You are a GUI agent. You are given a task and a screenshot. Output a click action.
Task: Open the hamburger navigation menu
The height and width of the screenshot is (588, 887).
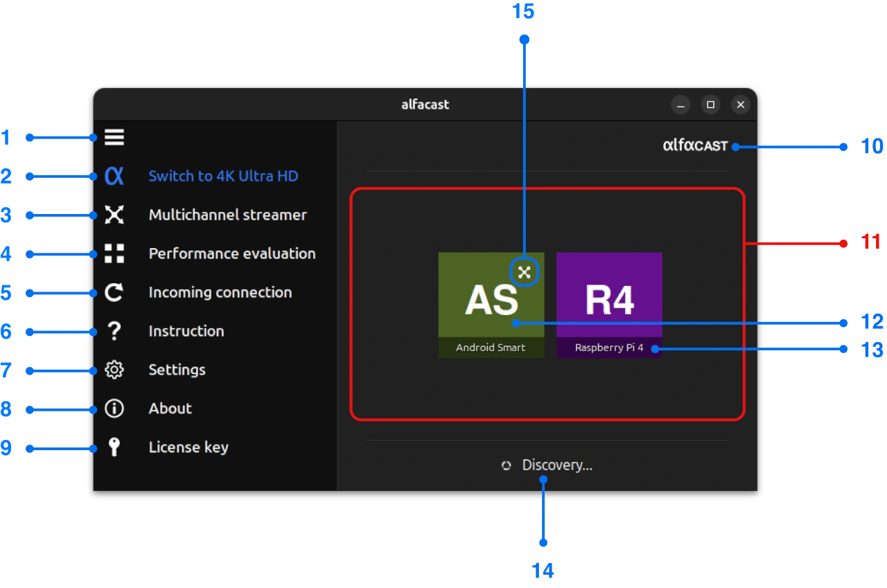pyautogui.click(x=114, y=138)
